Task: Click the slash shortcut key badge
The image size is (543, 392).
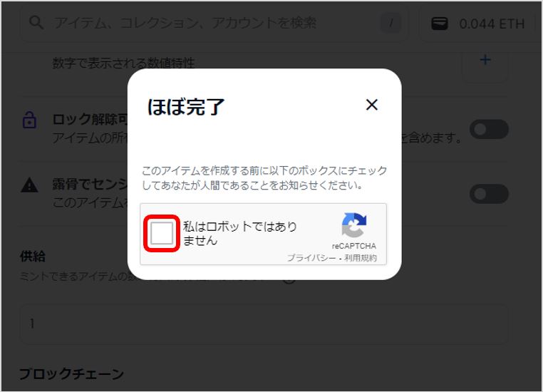Action: [x=391, y=23]
